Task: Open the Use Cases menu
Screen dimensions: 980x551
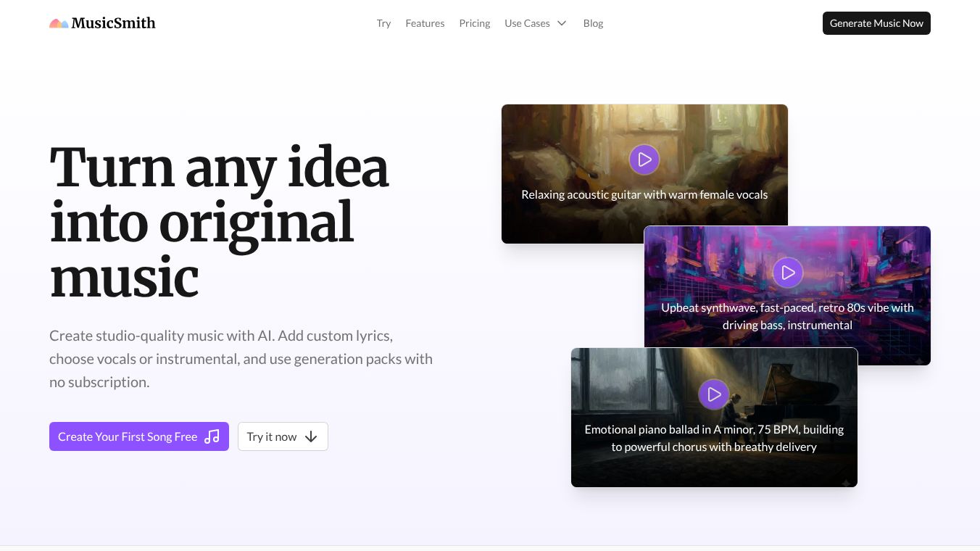Action: coord(527,23)
